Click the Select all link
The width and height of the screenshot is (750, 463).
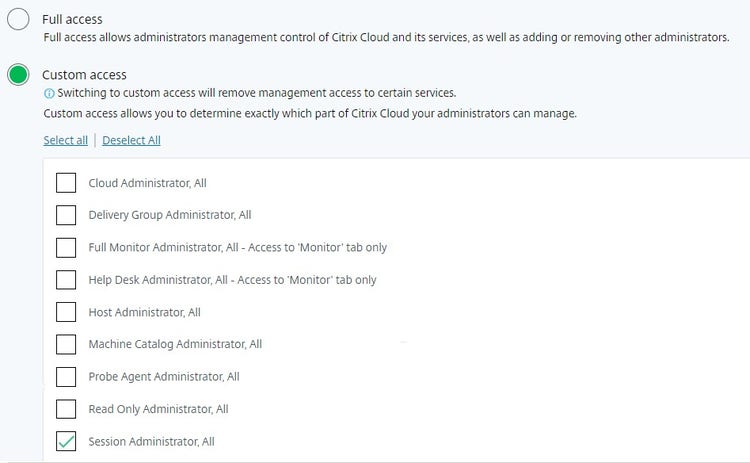click(66, 140)
